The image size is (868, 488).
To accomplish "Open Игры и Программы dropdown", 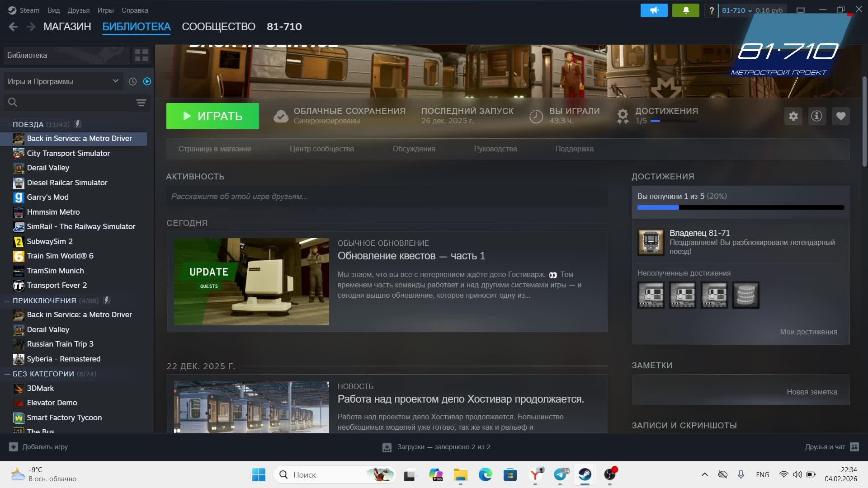I will pos(62,81).
